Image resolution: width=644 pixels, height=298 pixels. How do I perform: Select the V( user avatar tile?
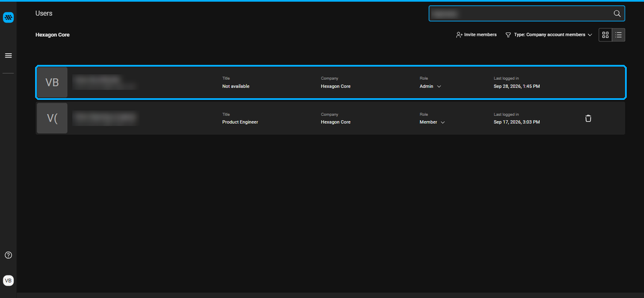click(52, 118)
